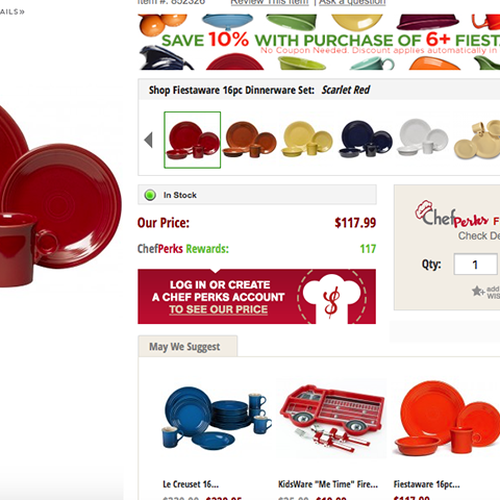
Task: Click the green In Stock indicator
Action: pos(150,195)
